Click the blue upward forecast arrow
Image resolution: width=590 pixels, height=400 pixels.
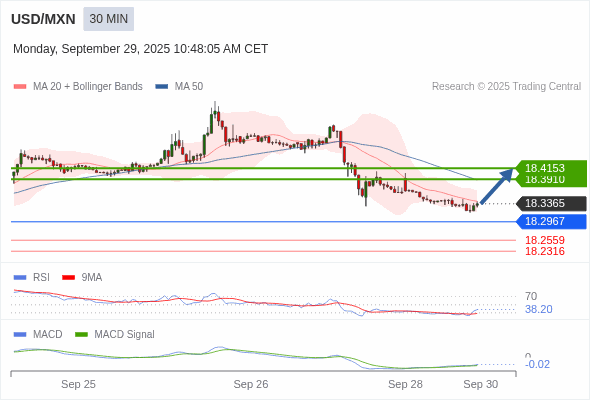click(x=497, y=186)
